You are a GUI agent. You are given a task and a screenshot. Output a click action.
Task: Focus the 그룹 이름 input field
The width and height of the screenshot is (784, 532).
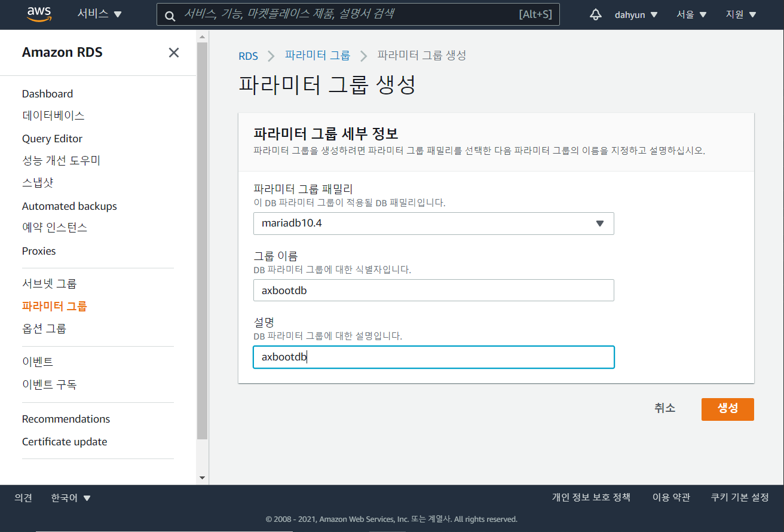[x=434, y=291]
